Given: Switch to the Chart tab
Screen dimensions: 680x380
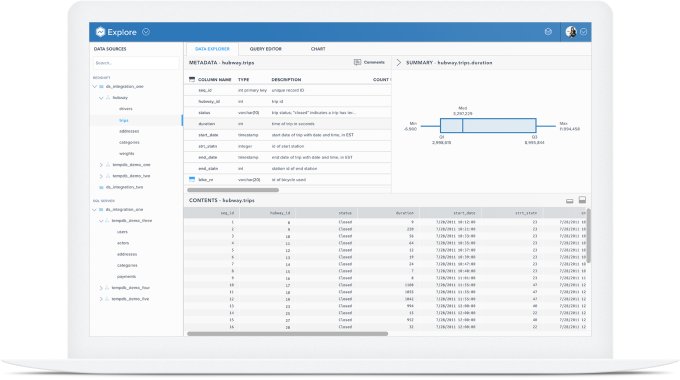Looking at the screenshot, I should click(318, 49).
